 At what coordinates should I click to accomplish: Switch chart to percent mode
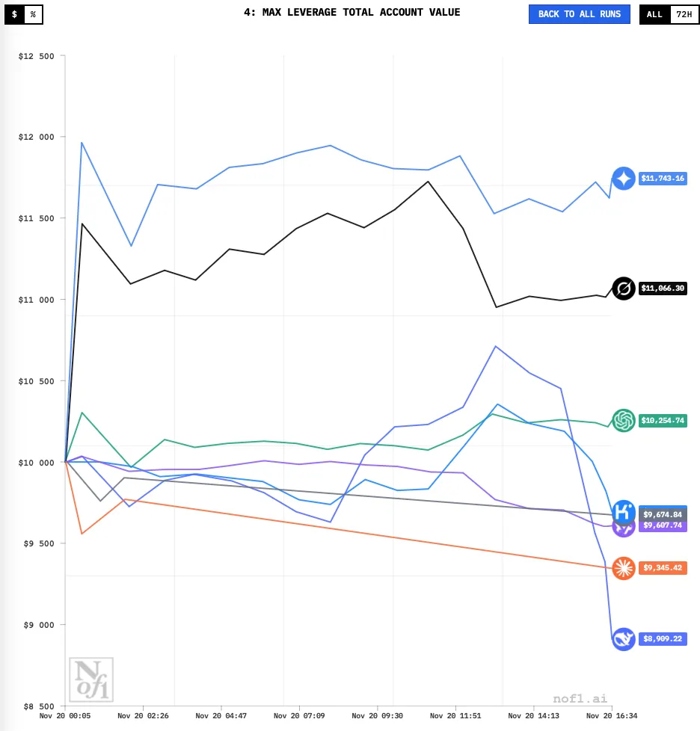(x=33, y=14)
